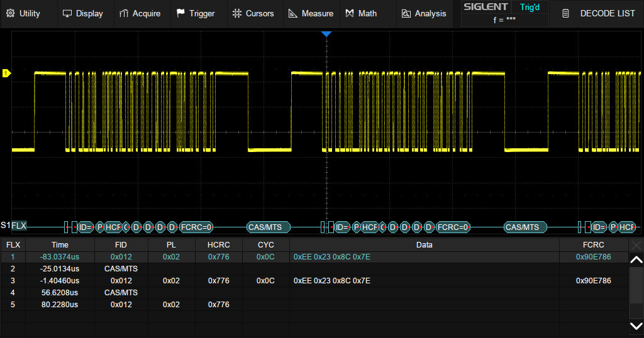The image size is (644, 338).
Task: Click the blue trigger position marker
Action: click(x=326, y=33)
